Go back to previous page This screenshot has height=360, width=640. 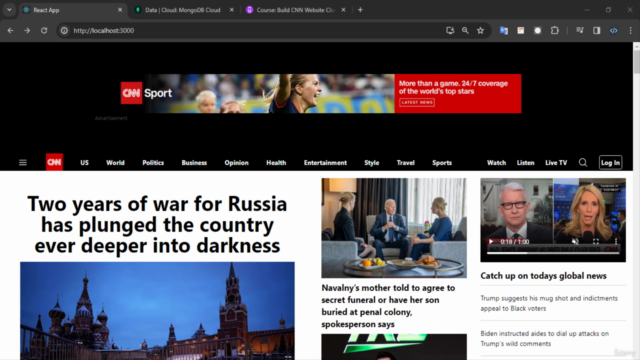[10, 31]
